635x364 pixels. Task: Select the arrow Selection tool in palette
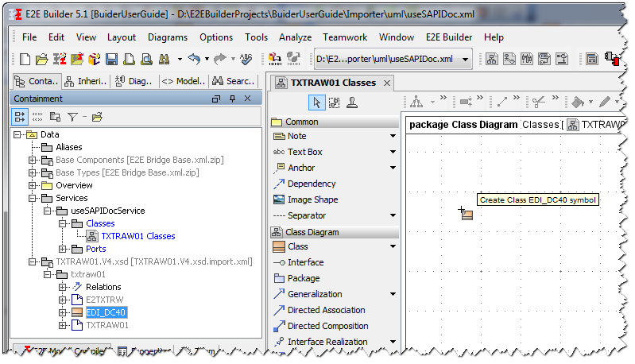(317, 102)
